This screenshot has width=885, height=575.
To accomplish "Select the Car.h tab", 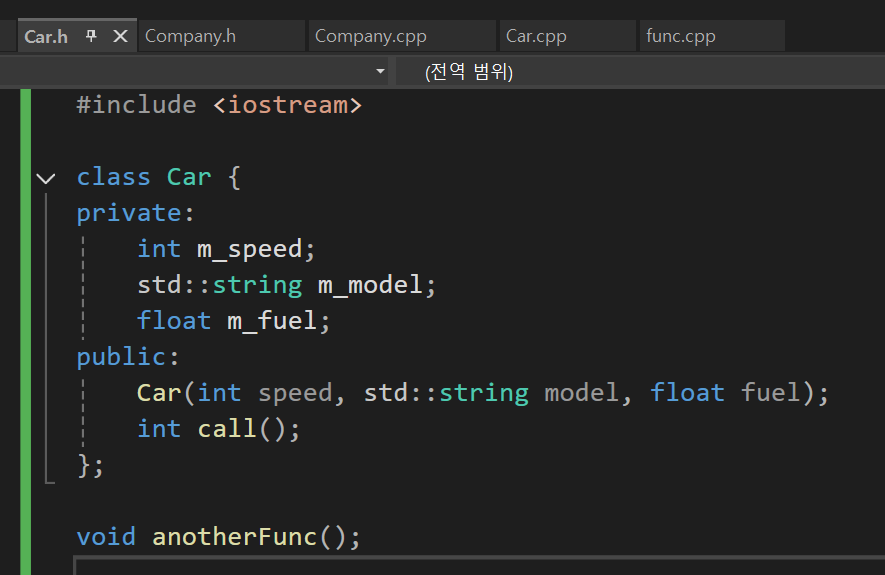I will point(46,37).
